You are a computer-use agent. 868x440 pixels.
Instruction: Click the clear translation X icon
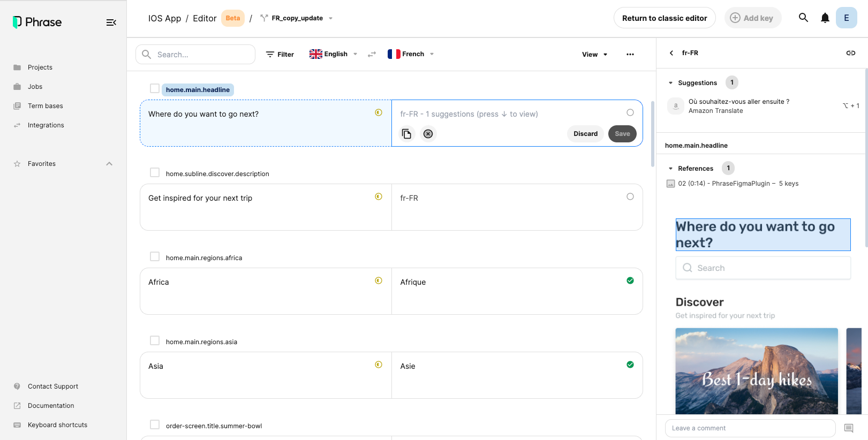(x=428, y=134)
